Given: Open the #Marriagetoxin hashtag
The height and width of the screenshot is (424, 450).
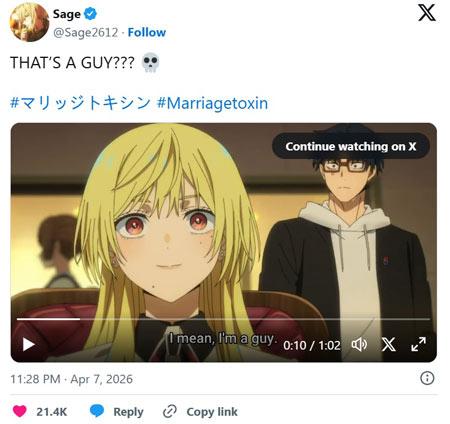Looking at the screenshot, I should tap(212, 103).
